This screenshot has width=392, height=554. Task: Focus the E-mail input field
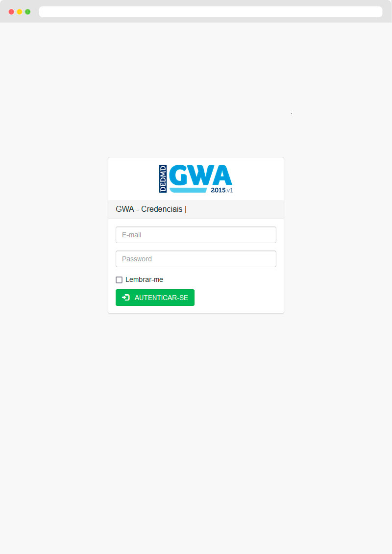pos(196,235)
